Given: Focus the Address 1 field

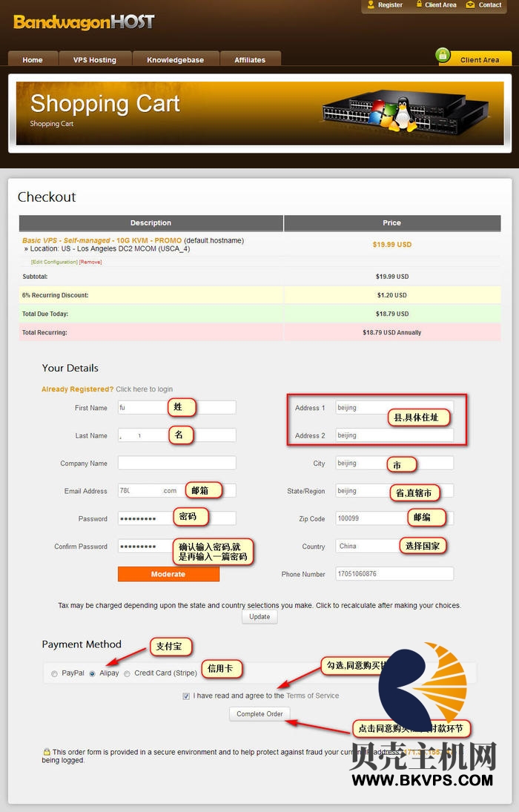Looking at the screenshot, I should [394, 407].
